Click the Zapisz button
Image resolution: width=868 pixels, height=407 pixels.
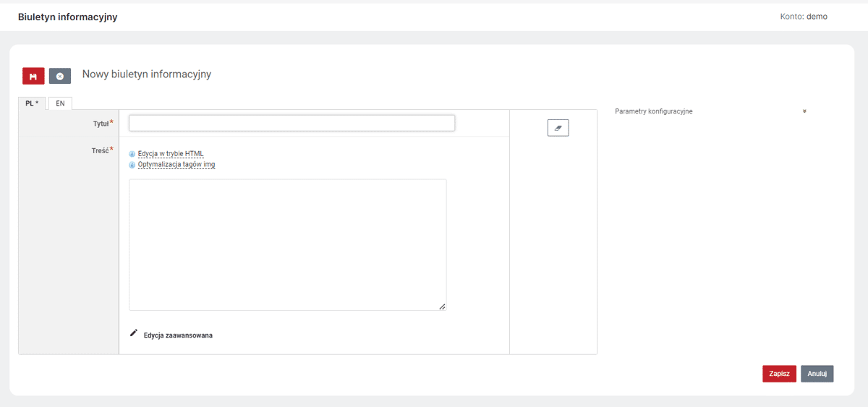point(779,374)
